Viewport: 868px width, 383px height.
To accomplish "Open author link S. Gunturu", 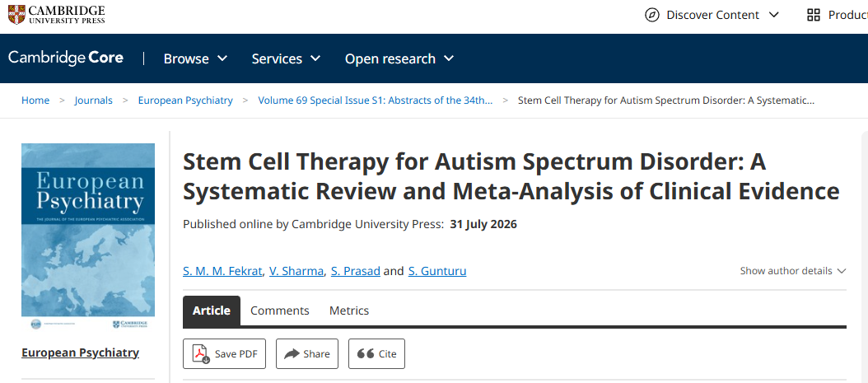I will click(437, 271).
